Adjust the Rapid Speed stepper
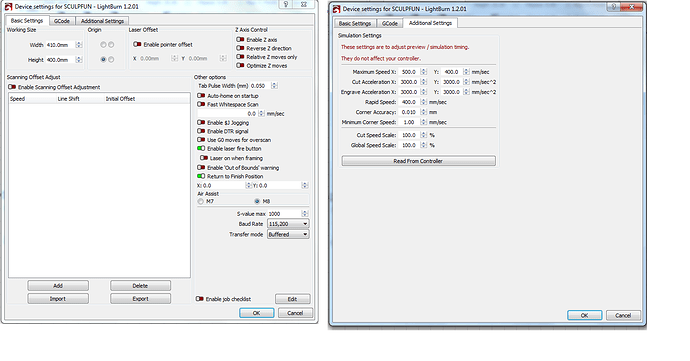Image resolution: width=690 pixels, height=361 pixels. coord(423,102)
